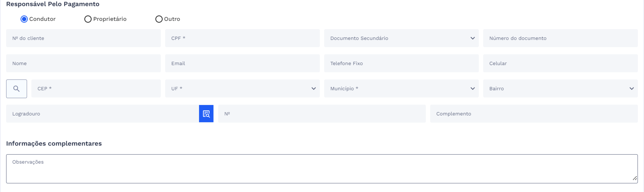This screenshot has width=644, height=192.
Task: Click the Observações text area
Action: point(321,169)
